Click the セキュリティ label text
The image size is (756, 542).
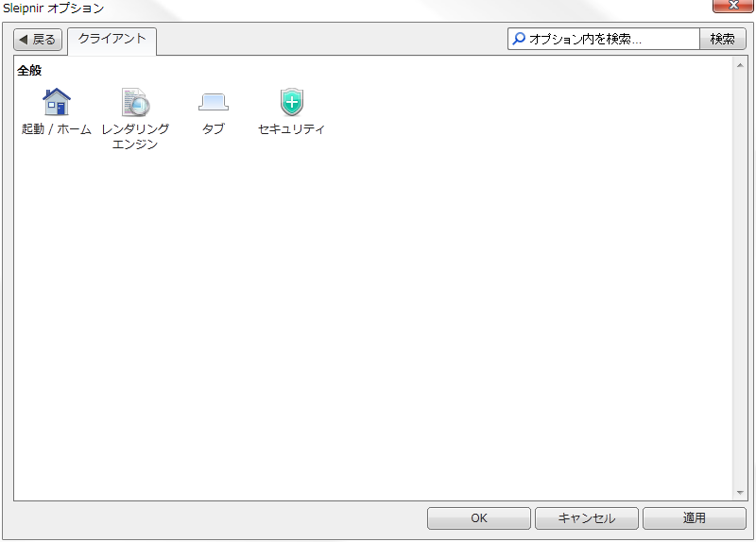[292, 129]
